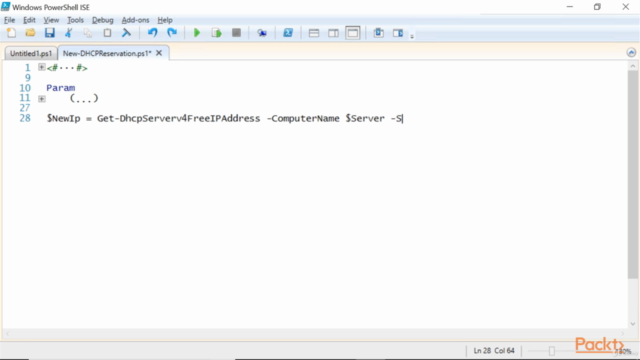Open a script with the folder icon
640x360 pixels.
tap(30, 33)
